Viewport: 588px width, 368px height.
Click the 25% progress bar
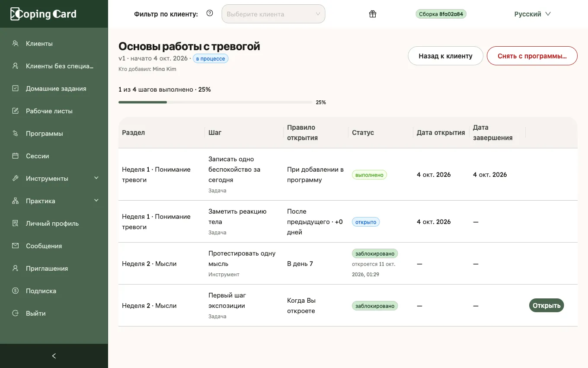pos(215,102)
